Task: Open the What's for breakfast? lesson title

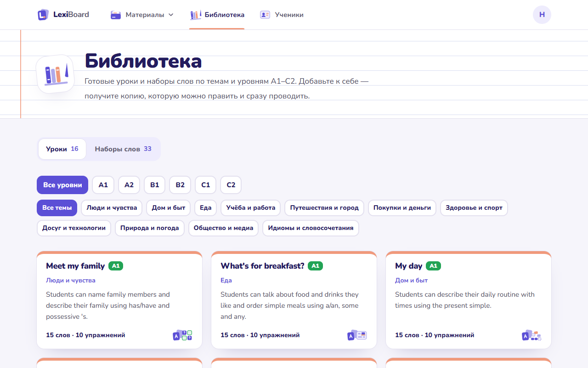Action: pos(262,266)
